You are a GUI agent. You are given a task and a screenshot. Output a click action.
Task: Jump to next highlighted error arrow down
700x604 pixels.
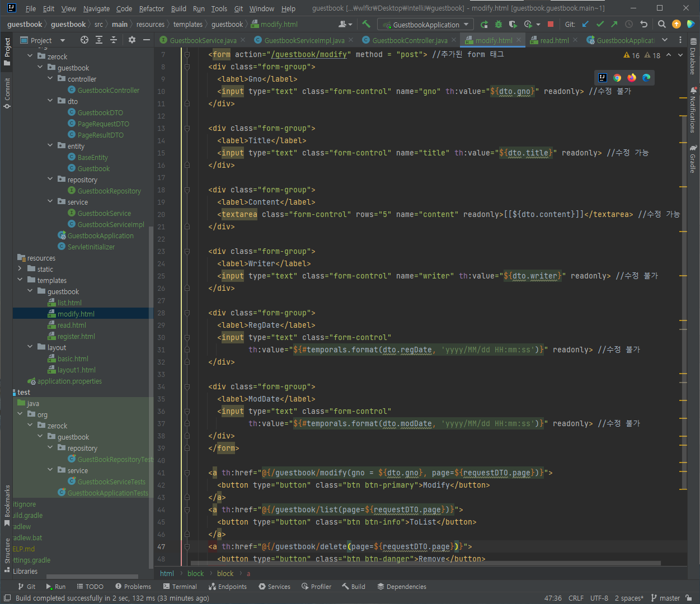click(x=680, y=55)
